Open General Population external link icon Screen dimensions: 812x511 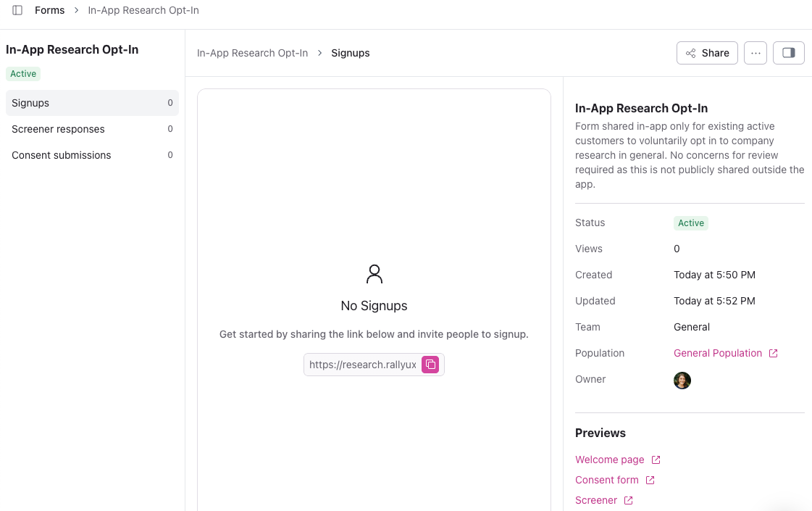click(774, 354)
